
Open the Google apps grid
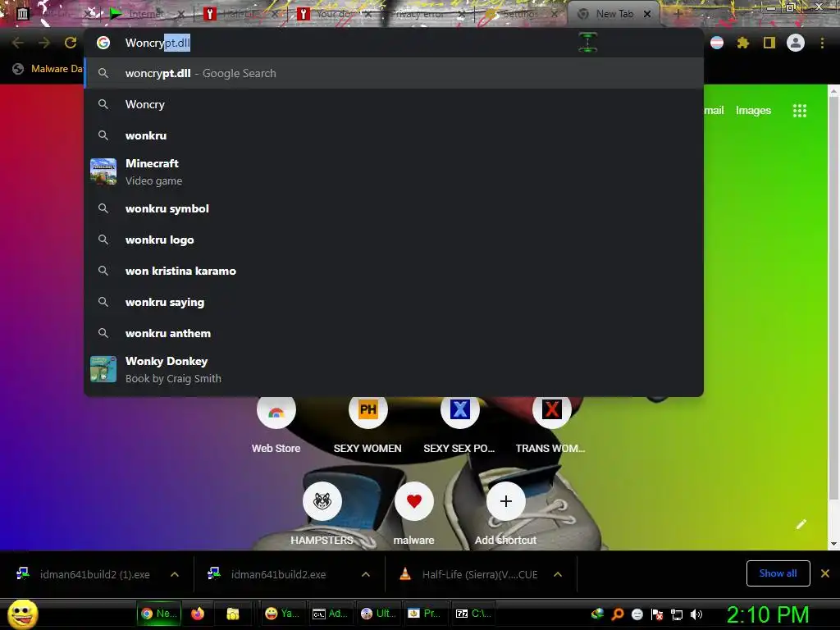point(799,111)
